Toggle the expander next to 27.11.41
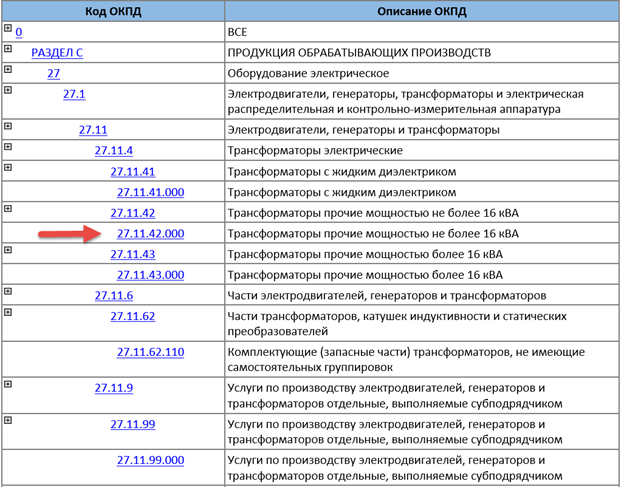Image resolution: width=624 pixels, height=487 pixels. tap(8, 168)
